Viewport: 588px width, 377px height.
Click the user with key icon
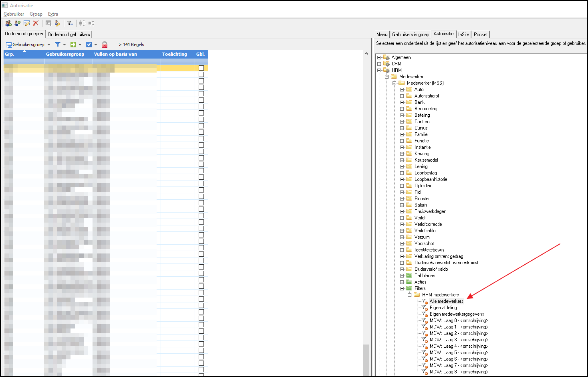[57, 23]
